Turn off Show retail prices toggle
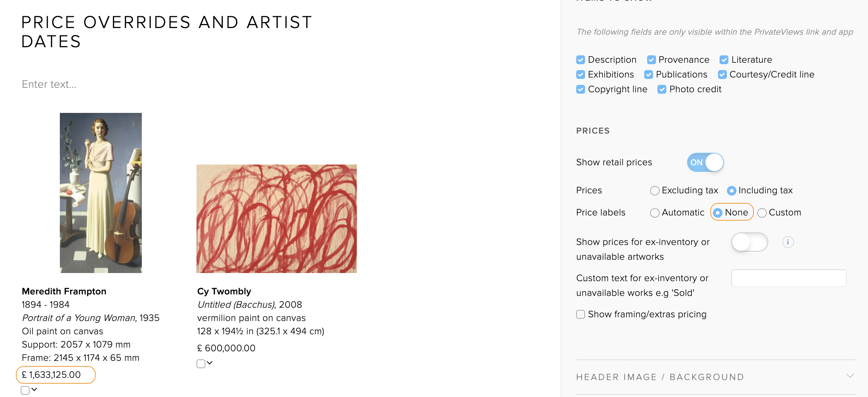The height and width of the screenshot is (397, 868). tap(705, 162)
